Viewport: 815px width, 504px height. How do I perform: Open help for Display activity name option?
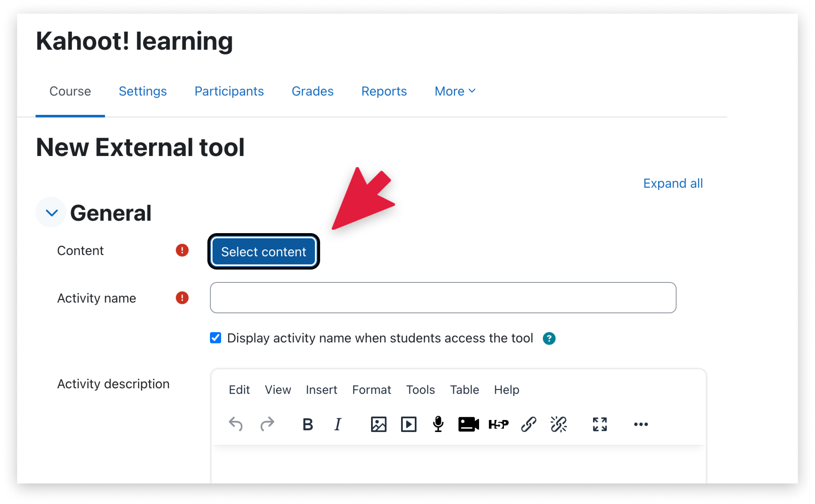coord(549,338)
